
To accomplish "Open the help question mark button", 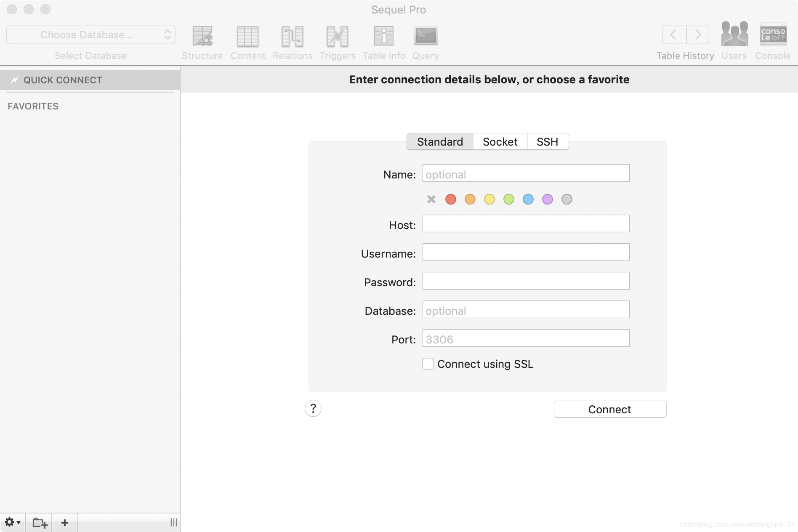I will (x=313, y=408).
